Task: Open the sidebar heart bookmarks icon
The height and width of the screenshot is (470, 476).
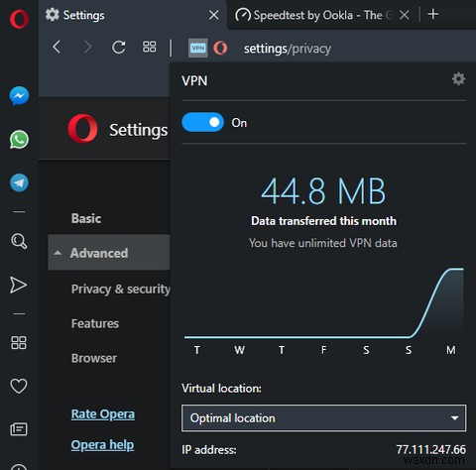Action: [x=19, y=386]
